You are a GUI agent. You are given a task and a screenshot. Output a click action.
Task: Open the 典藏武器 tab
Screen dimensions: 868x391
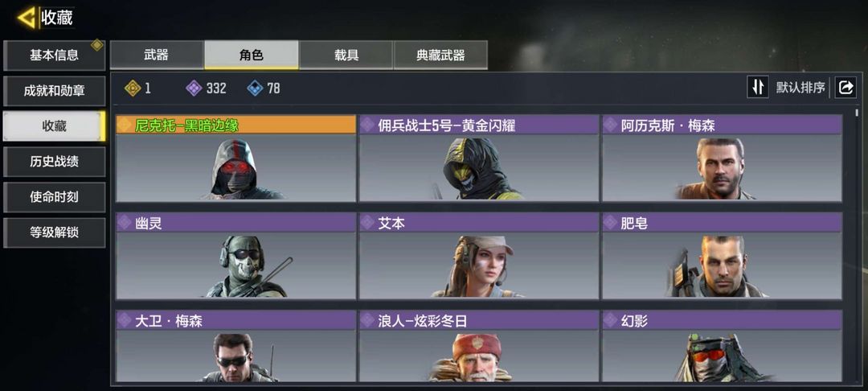click(440, 55)
